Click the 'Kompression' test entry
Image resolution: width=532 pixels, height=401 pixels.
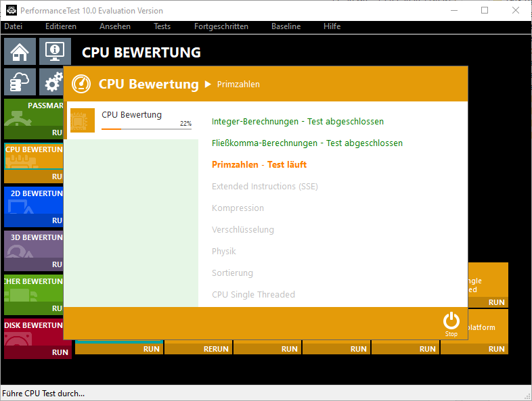tap(238, 208)
